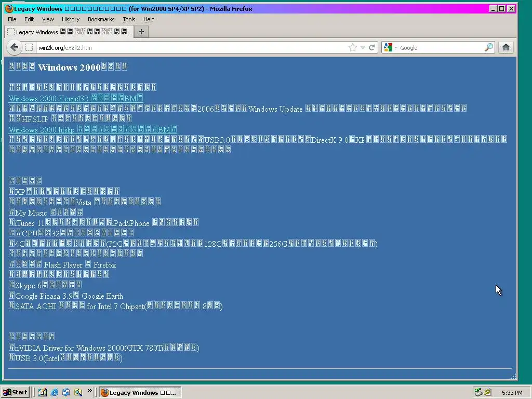Viewport: 532px width, 399px height.
Task: Open the Tools menu
Action: 129,19
